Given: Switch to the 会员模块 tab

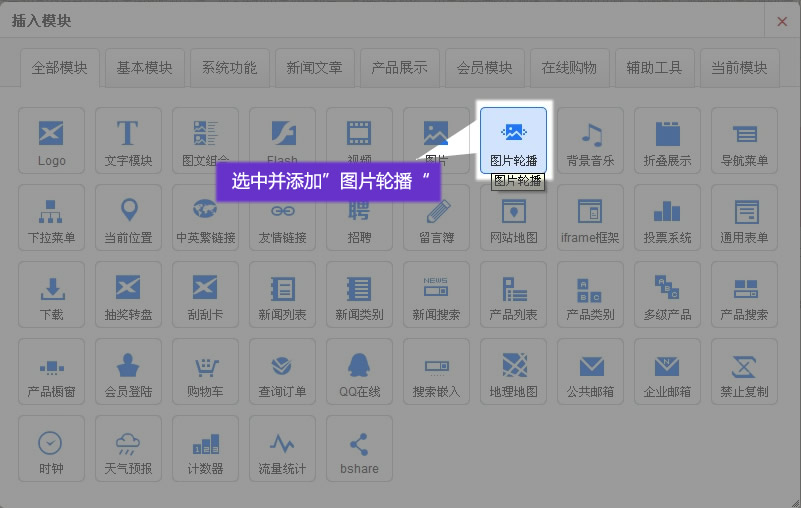Looking at the screenshot, I should pyautogui.click(x=484, y=68).
